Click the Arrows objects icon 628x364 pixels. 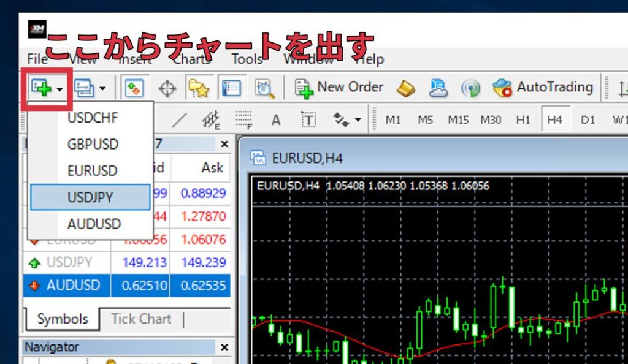point(341,119)
